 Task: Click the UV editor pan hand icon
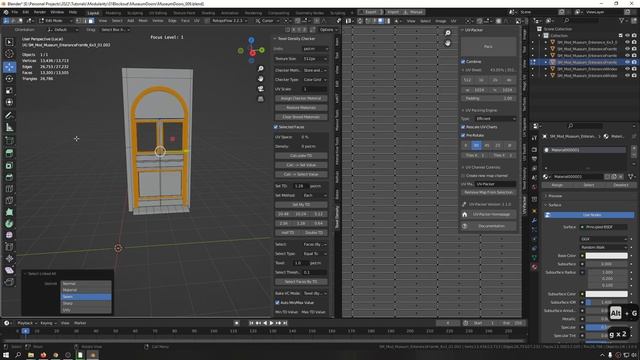pos(448,43)
